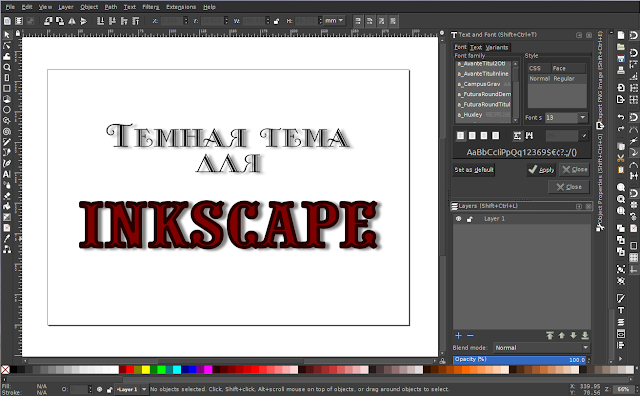
Task: Select the Star polygon tool
Action: 7,121
